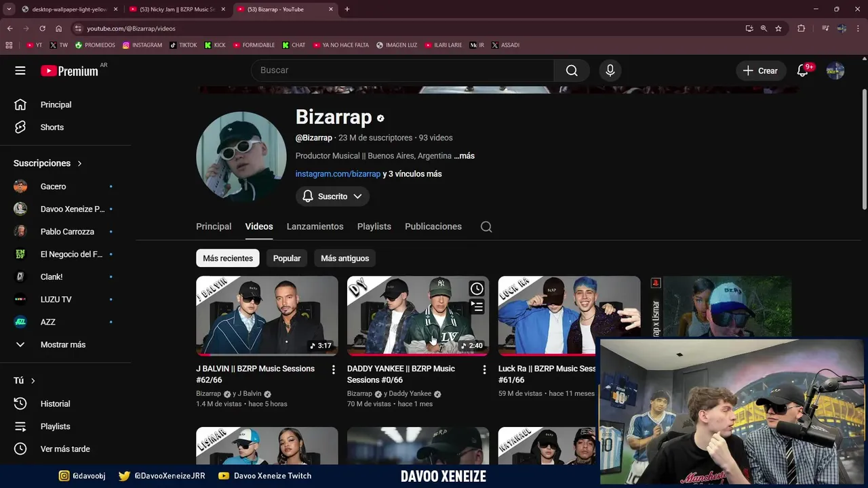Open a new browser tab
The height and width of the screenshot is (488, 868).
tap(347, 9)
